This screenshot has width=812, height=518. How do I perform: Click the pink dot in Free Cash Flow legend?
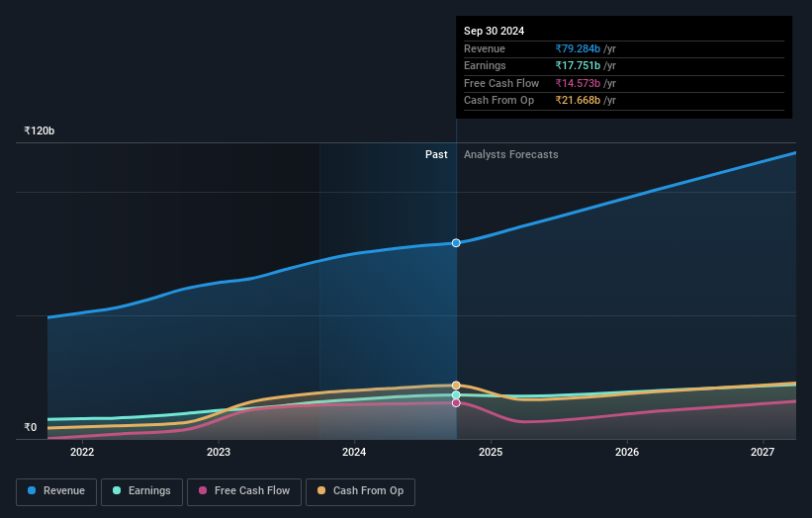click(x=203, y=490)
